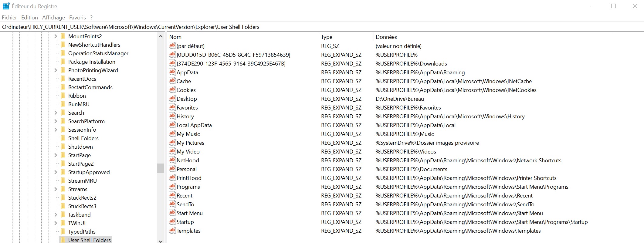
Task: Expand the MountPoints2 key
Action: [56, 36]
